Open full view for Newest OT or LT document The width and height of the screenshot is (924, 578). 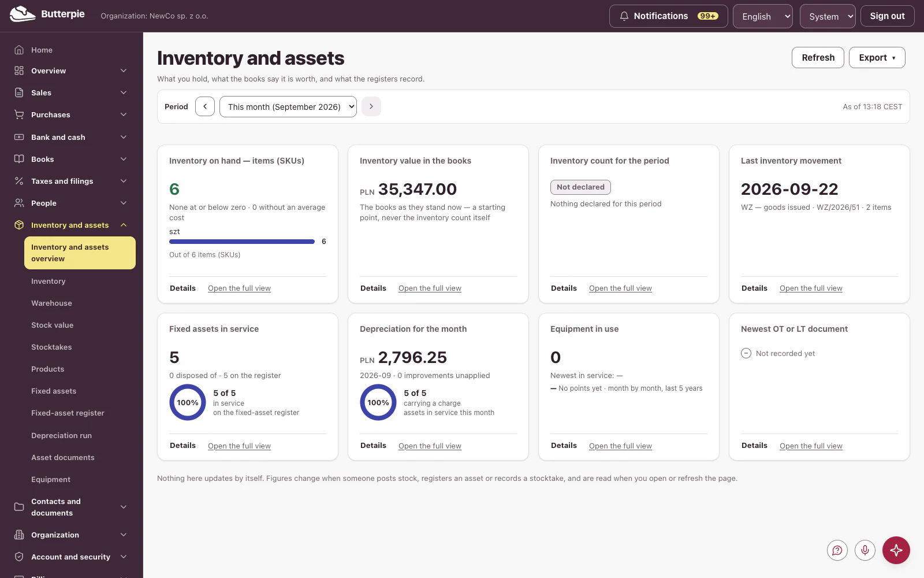click(811, 446)
